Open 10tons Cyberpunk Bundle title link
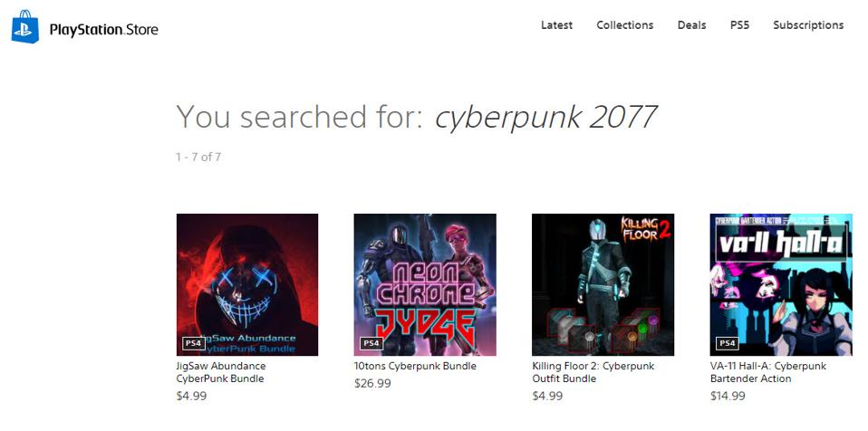This screenshot has height=431, width=868. 415,366
